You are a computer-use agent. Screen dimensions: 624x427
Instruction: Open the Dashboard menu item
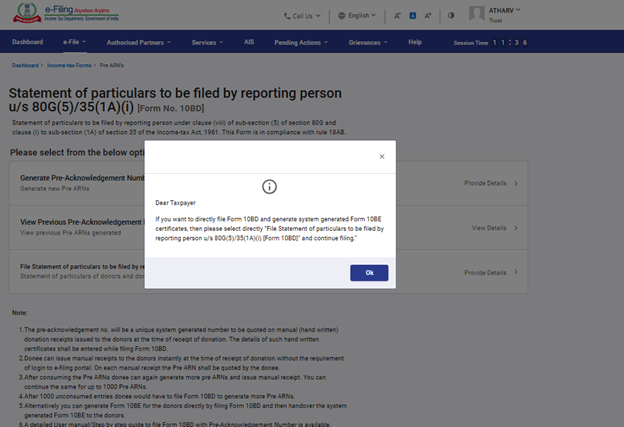click(27, 42)
